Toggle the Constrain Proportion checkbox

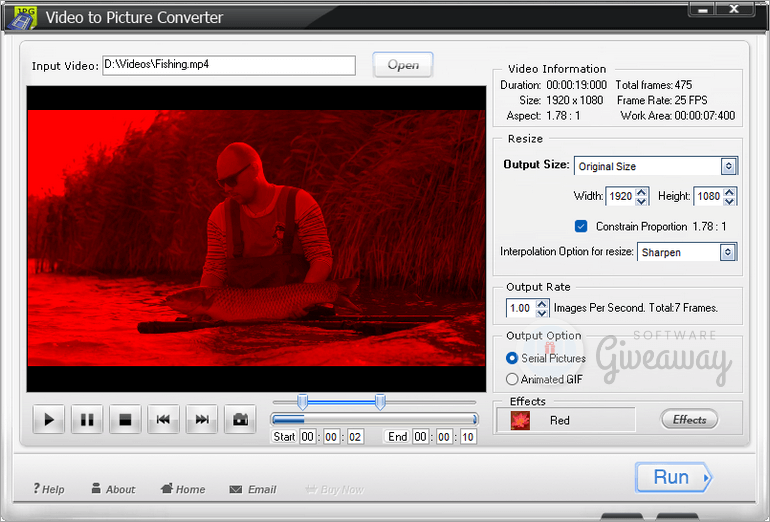tap(581, 226)
